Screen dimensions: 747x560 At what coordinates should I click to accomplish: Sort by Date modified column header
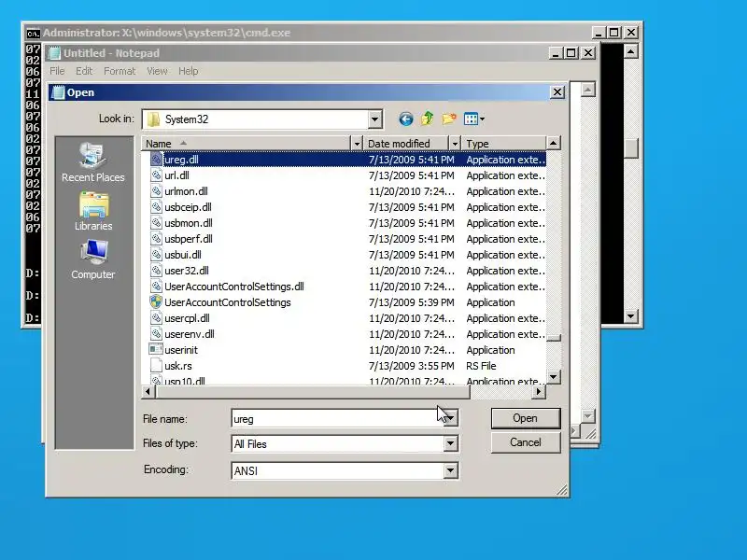pos(406,144)
